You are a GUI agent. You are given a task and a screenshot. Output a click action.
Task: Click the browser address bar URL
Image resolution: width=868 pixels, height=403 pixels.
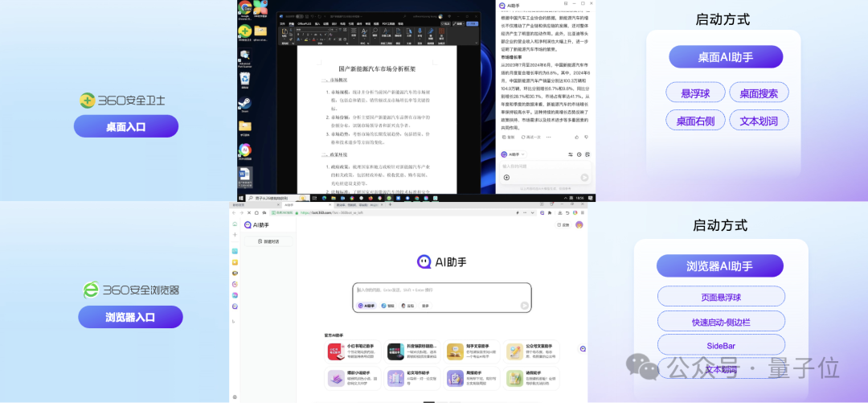tap(332, 213)
